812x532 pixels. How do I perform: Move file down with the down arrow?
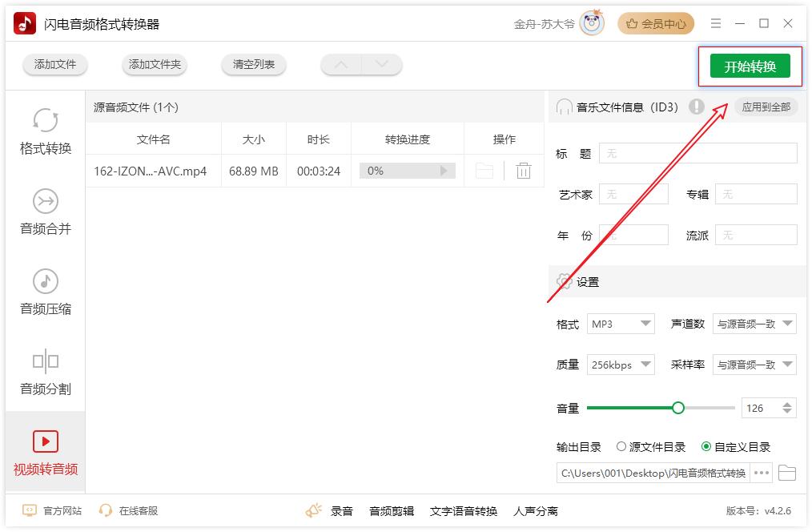pyautogui.click(x=381, y=65)
